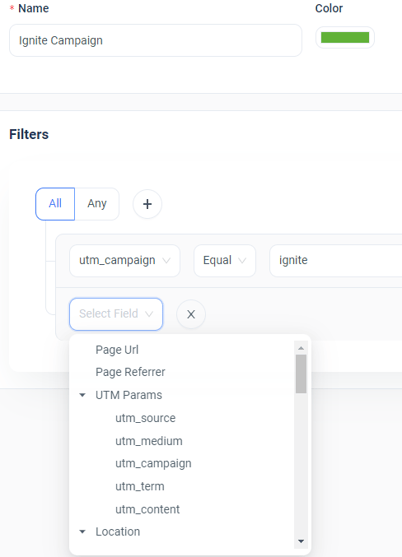Click the Name input with Ignite Campaign
Image resolution: width=402 pixels, height=557 pixels.
pos(156,40)
